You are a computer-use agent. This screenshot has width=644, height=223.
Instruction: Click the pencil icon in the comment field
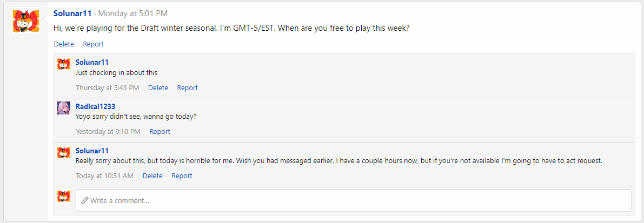coord(85,201)
